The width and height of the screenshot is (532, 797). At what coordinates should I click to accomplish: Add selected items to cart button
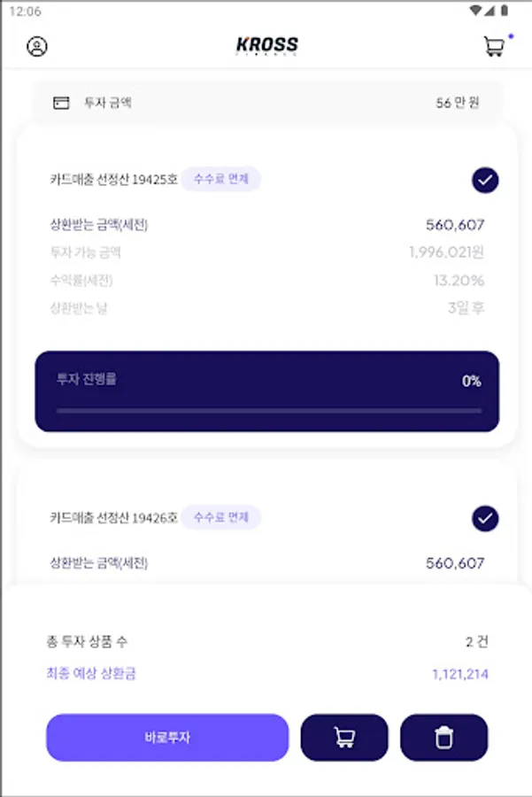pos(344,738)
